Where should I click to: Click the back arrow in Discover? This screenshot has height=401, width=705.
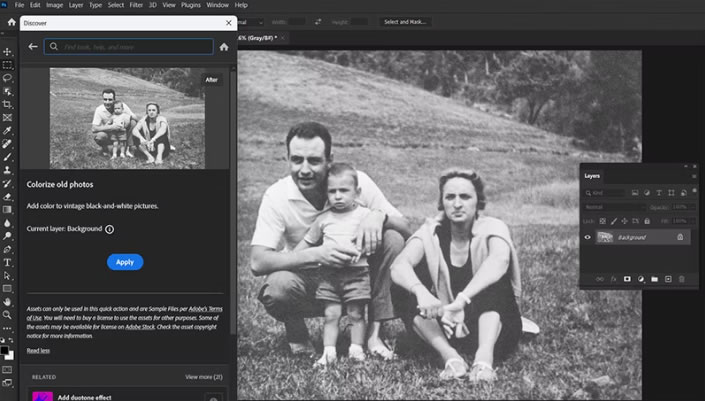(33, 46)
